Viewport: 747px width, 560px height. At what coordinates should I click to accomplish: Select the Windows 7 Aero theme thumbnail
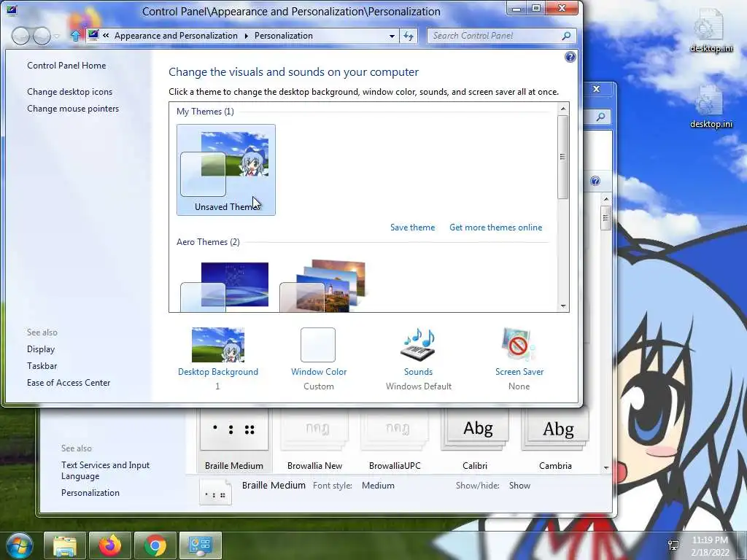[225, 286]
